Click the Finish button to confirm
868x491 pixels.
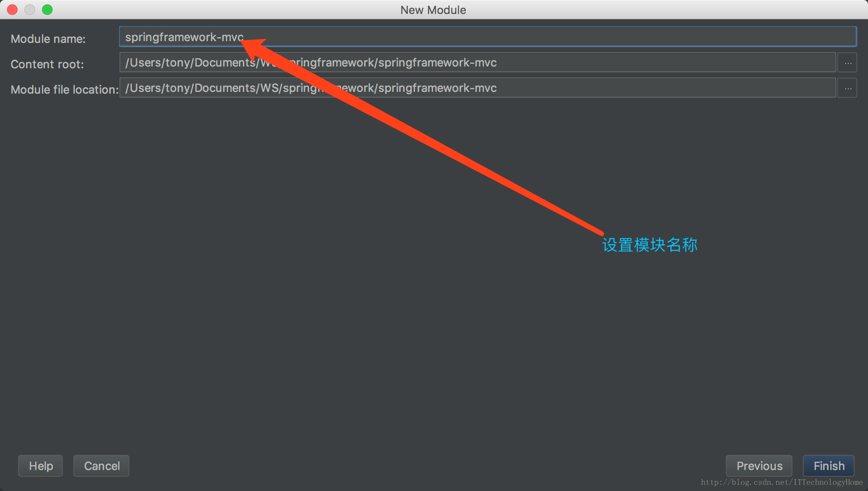[x=830, y=466]
